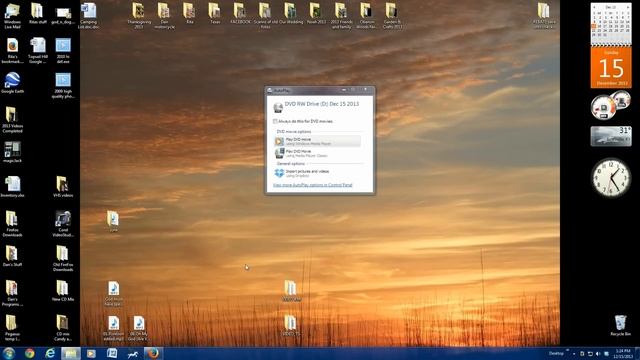Open the magicJack desktop shortcut
This screenshot has width=640, height=360.
(12, 152)
